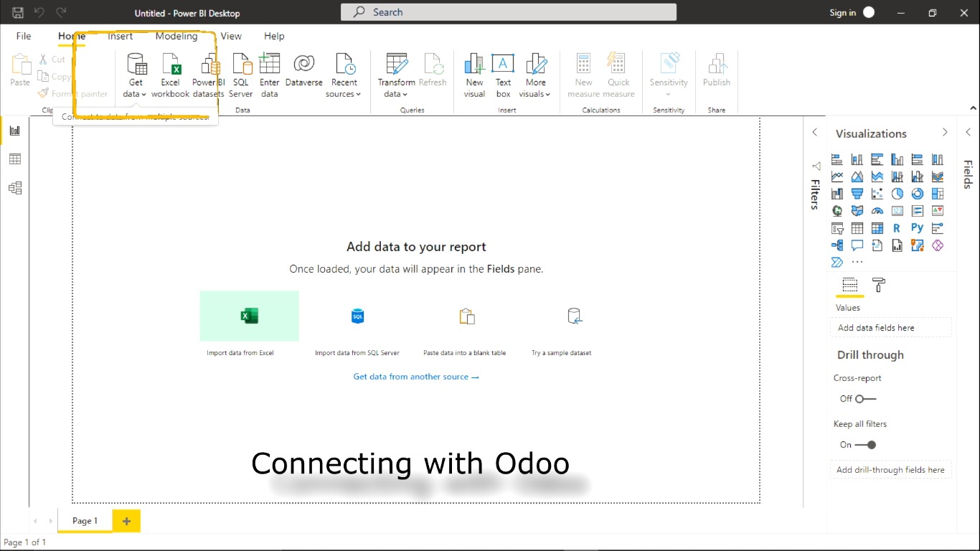Select the Map globe visualization
980x551 pixels.
[837, 211]
